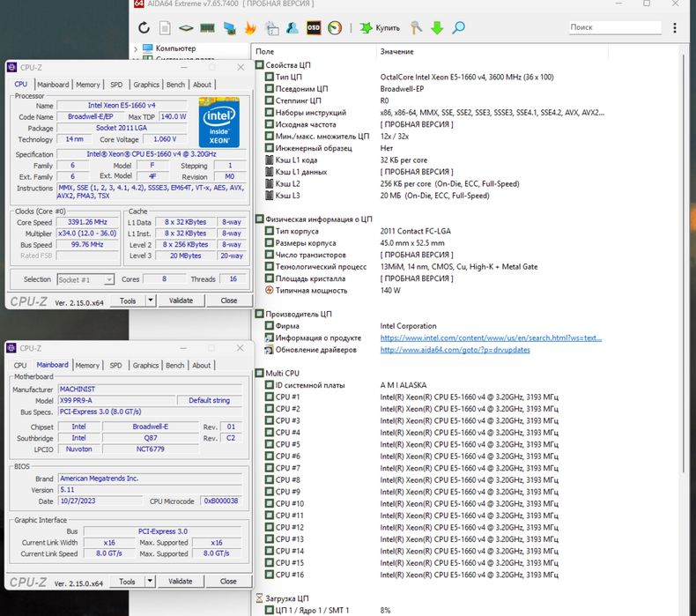Viewport: 696px width, 616px height.
Task: Switch to the Mainboard tab in top CPU-Z
Action: tap(53, 85)
